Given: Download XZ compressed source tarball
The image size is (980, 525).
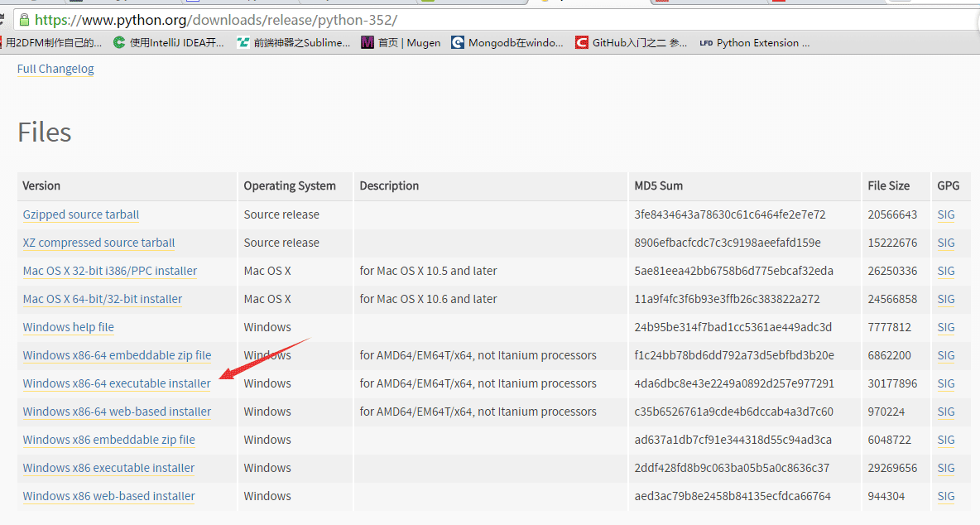Looking at the screenshot, I should point(98,243).
